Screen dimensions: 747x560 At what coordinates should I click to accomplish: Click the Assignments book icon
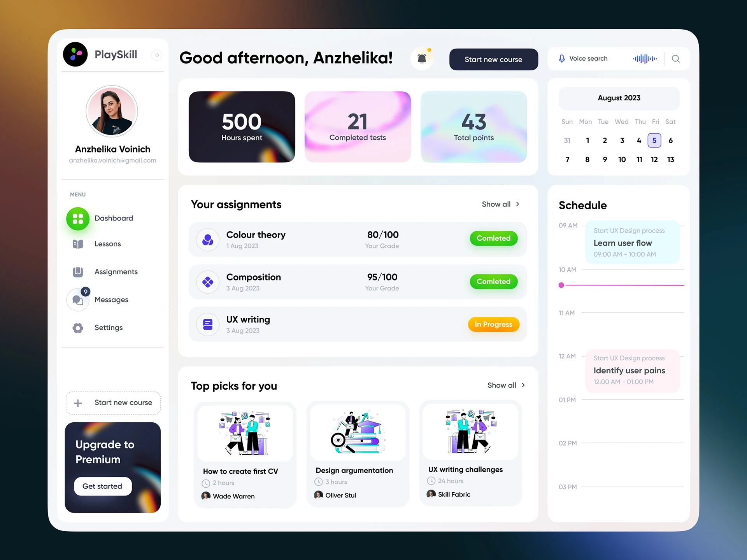78,272
